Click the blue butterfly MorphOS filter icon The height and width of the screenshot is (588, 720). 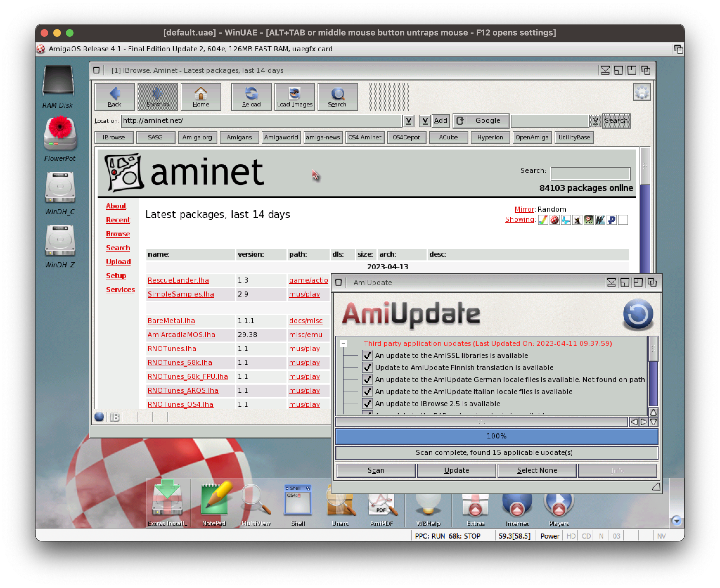tap(566, 220)
